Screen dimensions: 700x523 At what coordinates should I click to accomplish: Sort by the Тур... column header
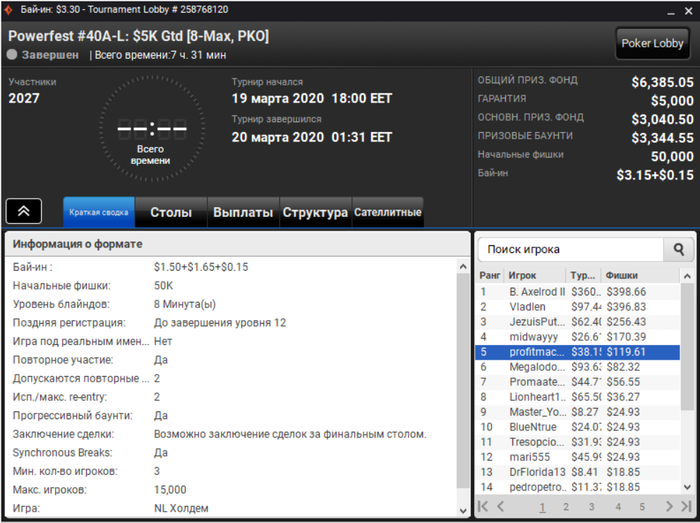coord(583,275)
